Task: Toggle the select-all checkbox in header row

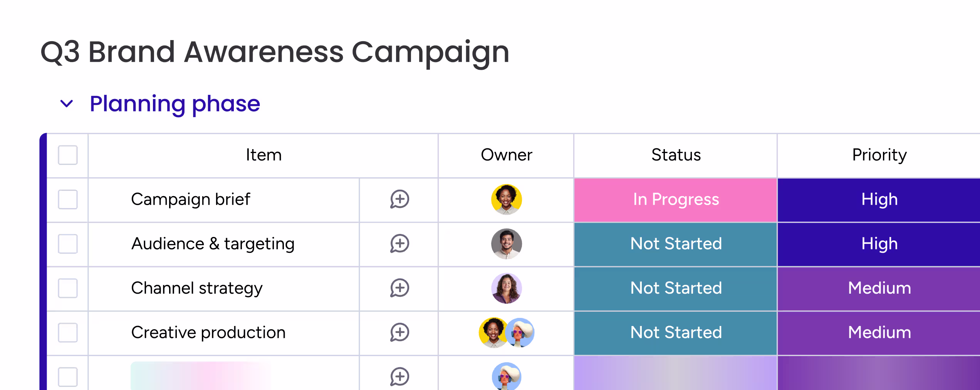Action: coord(68,155)
